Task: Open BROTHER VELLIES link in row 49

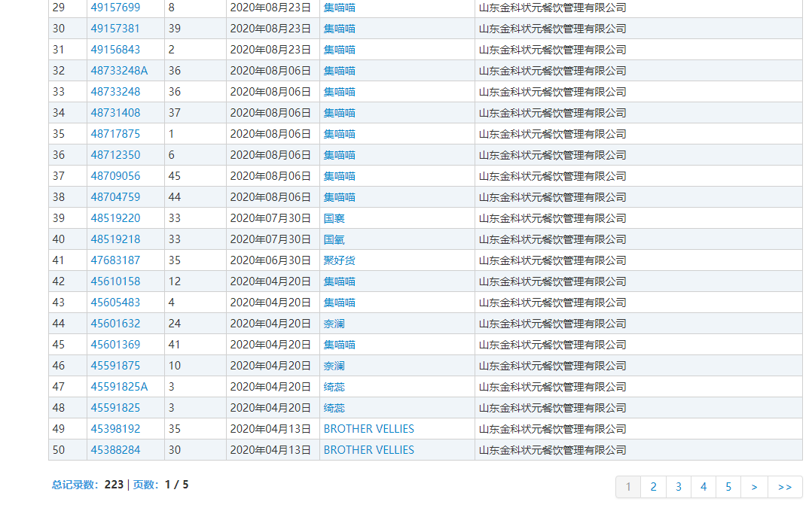Action: pos(368,429)
